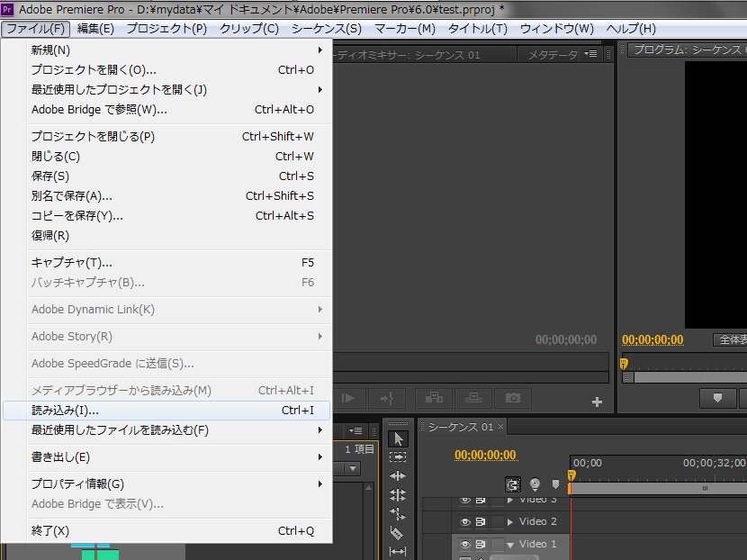Choose キャプチャ(T)... menu item
The height and width of the screenshot is (560, 747).
tap(167, 263)
